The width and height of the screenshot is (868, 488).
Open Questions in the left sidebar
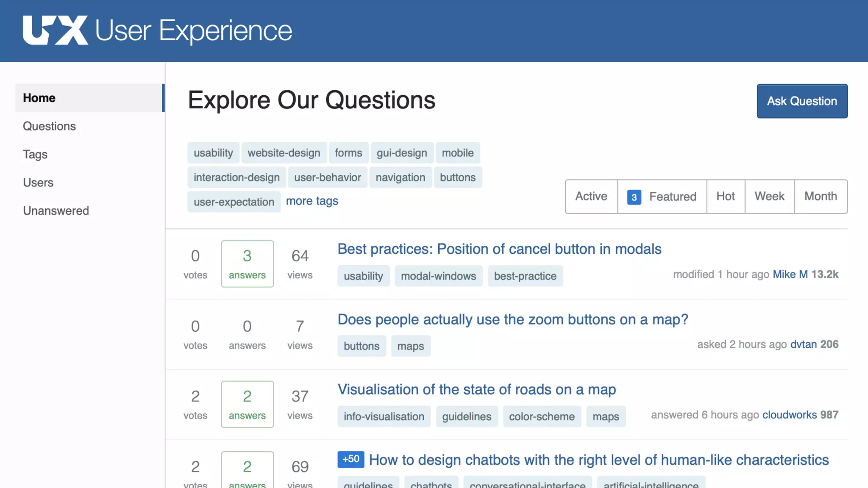49,126
